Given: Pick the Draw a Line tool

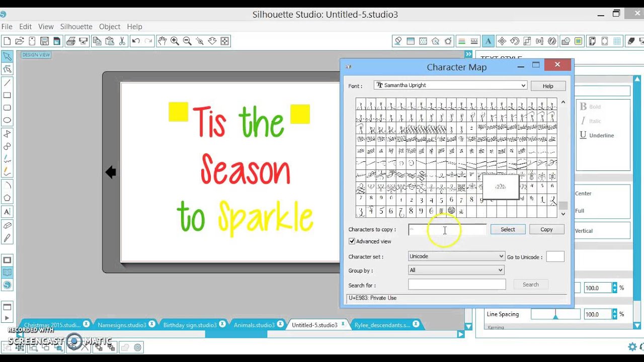Looking at the screenshot, I should tap(7, 83).
